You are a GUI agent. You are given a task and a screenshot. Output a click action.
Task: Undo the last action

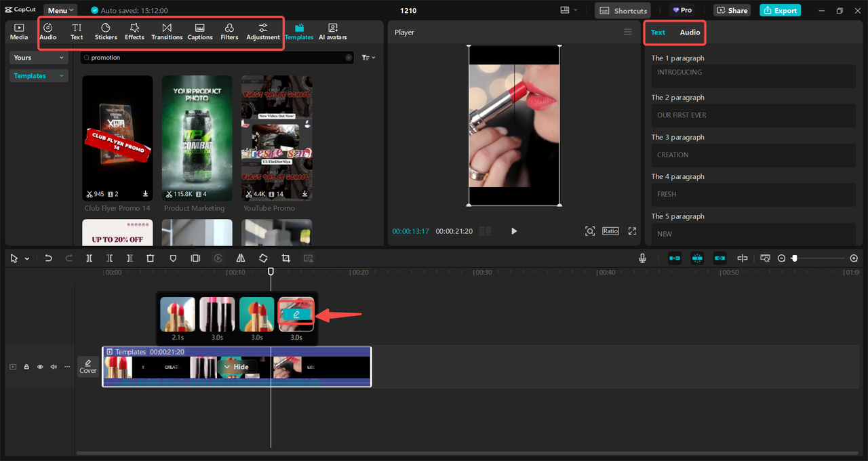coord(48,258)
